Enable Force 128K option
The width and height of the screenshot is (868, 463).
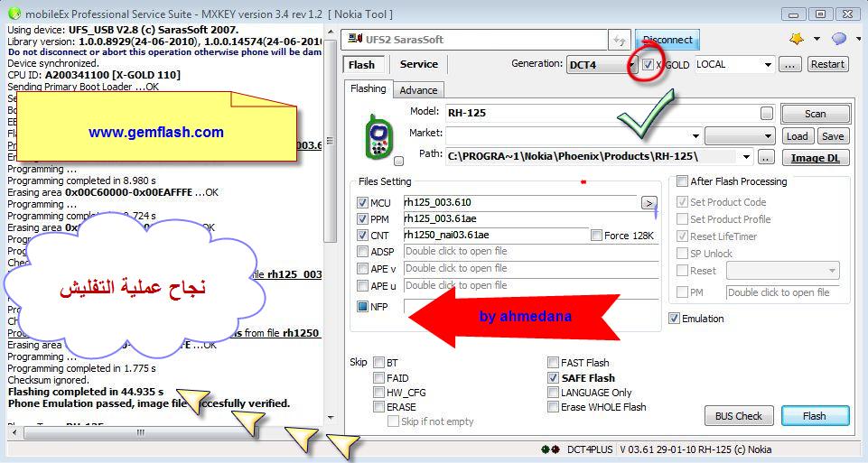(x=596, y=236)
